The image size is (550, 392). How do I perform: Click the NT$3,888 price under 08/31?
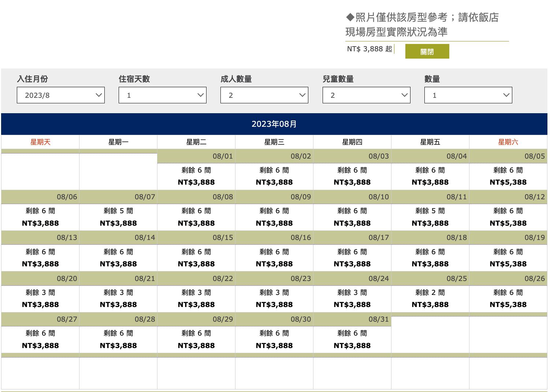click(352, 345)
